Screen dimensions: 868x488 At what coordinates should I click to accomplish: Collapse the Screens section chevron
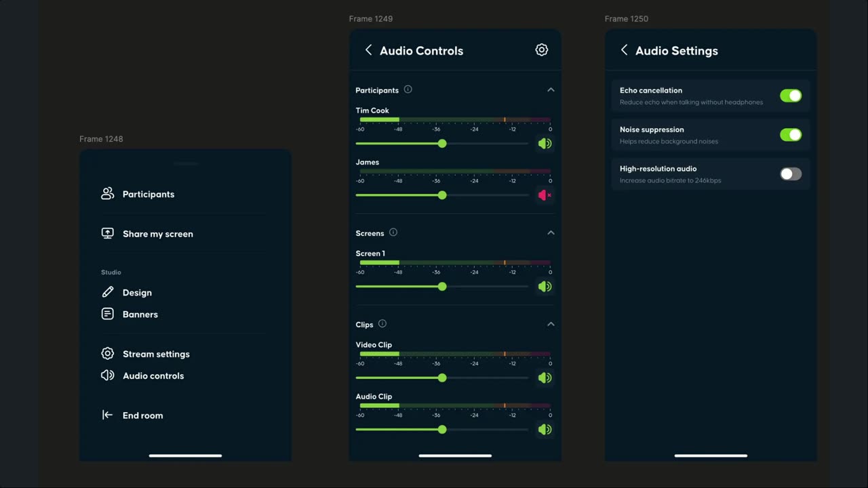[551, 233]
